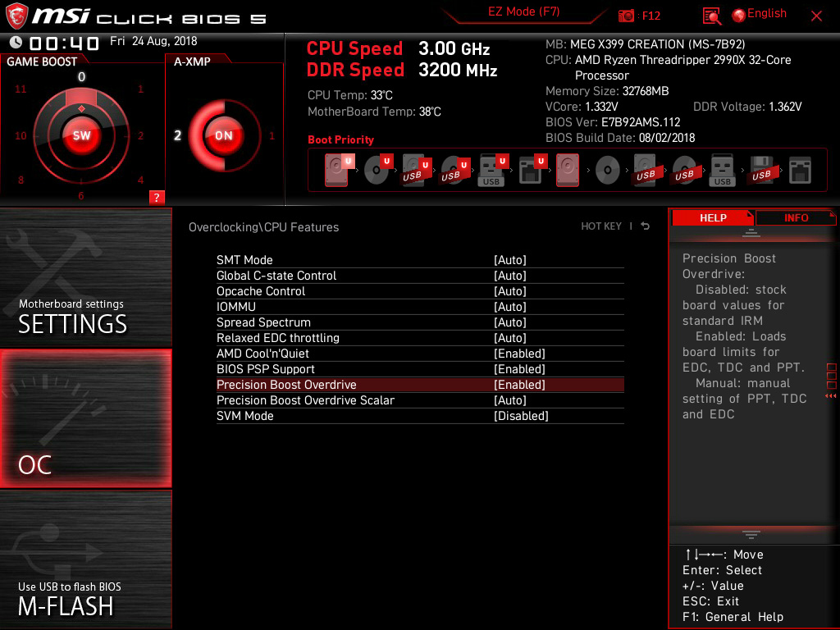Select the UEFI network boot device icon
Screen dimensions: 840x630
532,170
